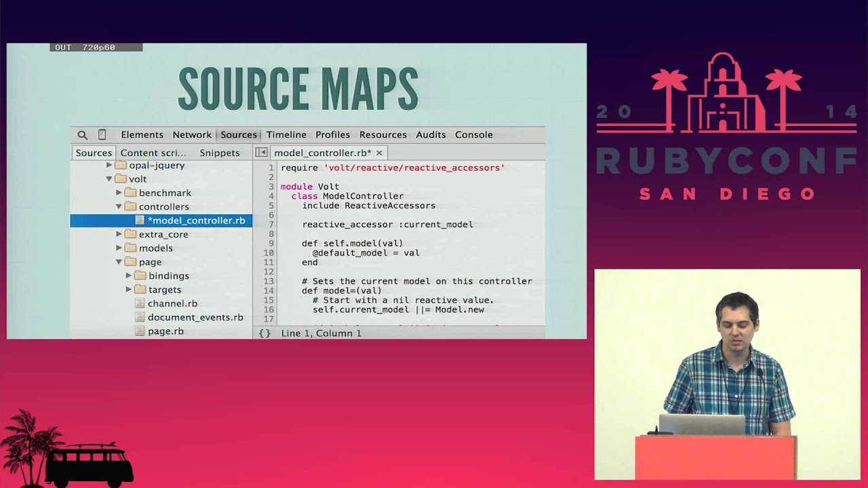
Task: Toggle the mobile device emulation icon
Action: coord(102,135)
